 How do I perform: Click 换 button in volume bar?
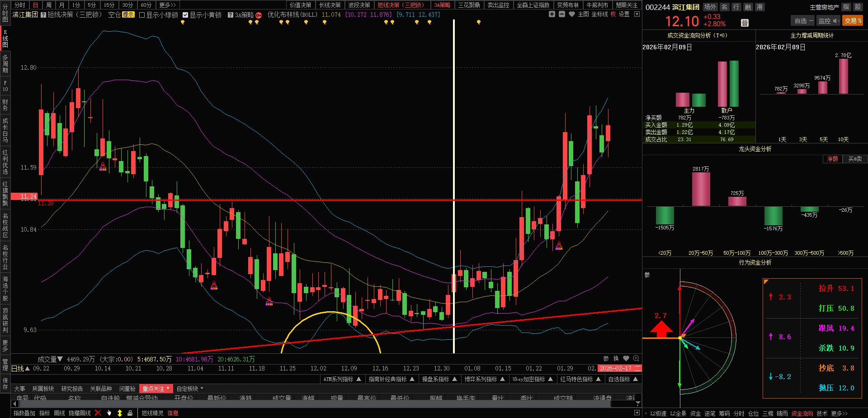pos(616,358)
